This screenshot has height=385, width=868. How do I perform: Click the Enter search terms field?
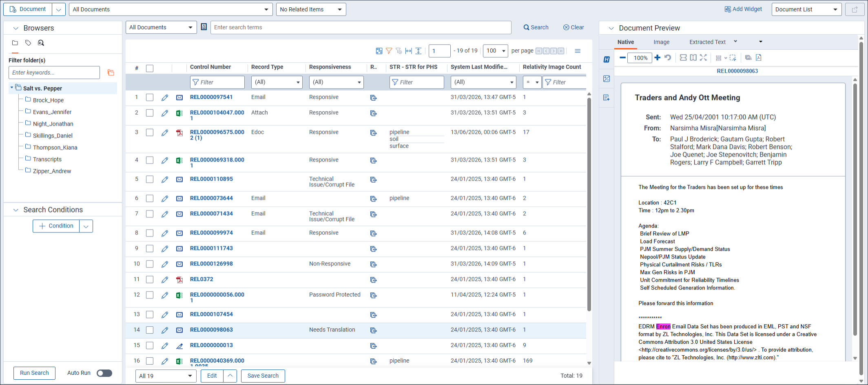point(361,27)
